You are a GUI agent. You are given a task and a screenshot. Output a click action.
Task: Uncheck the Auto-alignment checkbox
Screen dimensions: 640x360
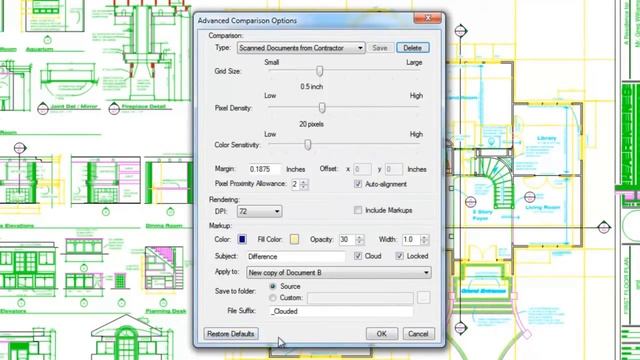click(358, 184)
